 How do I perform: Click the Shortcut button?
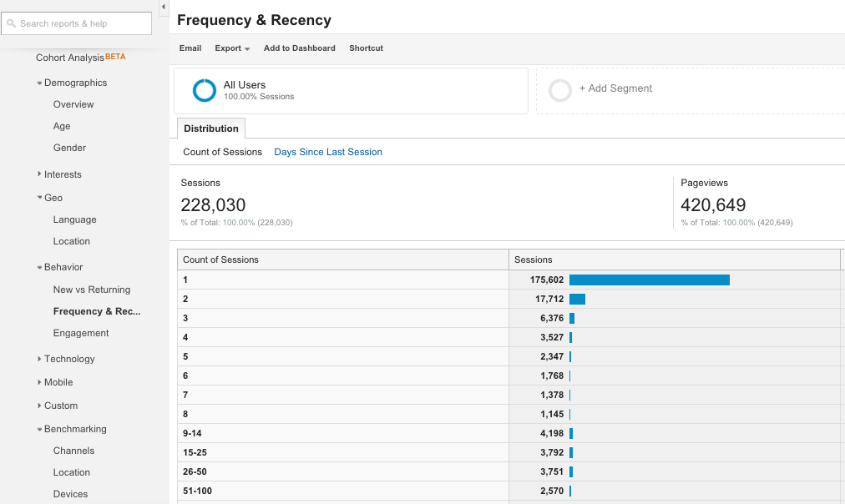point(366,48)
